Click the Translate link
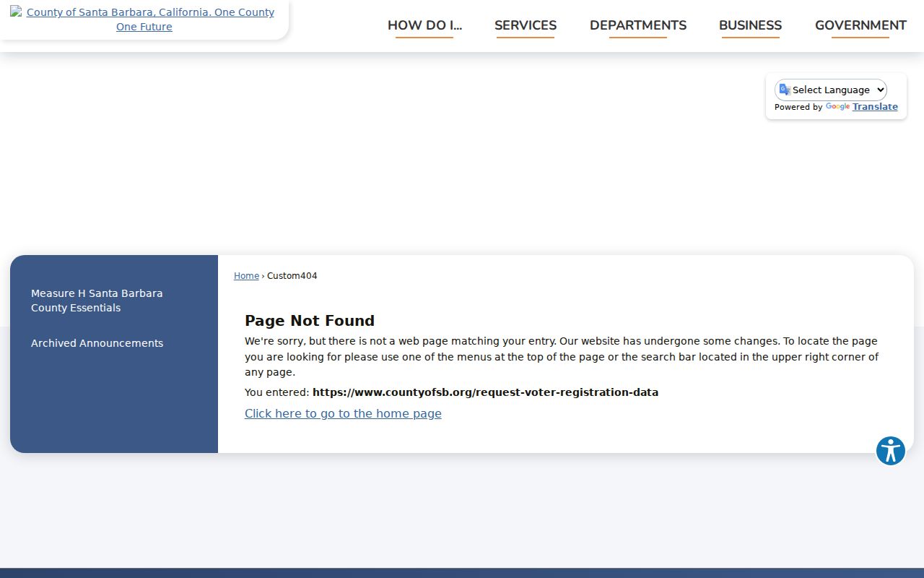The image size is (924, 578). (x=875, y=107)
